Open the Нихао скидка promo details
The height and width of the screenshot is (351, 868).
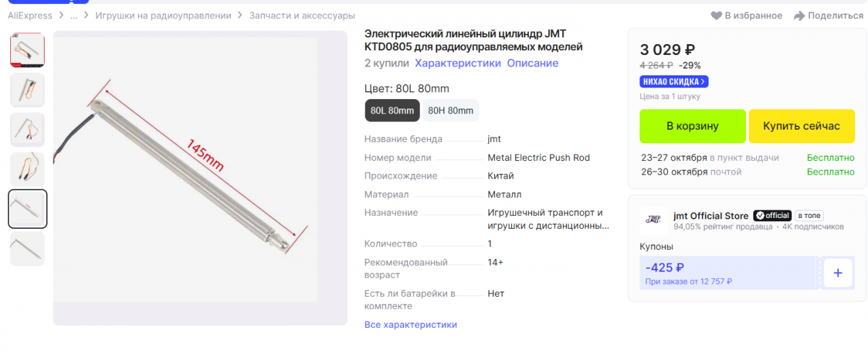[x=673, y=81]
